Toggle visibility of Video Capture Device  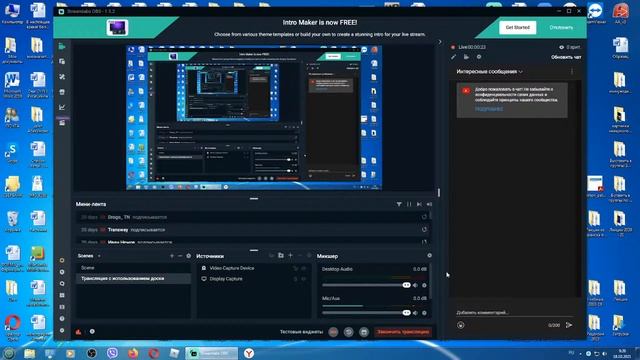click(x=304, y=268)
